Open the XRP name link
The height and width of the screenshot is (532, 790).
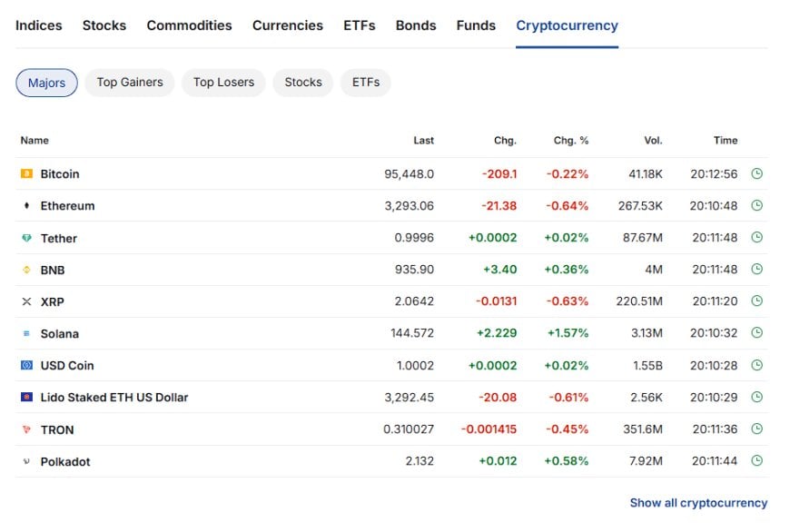(x=53, y=301)
